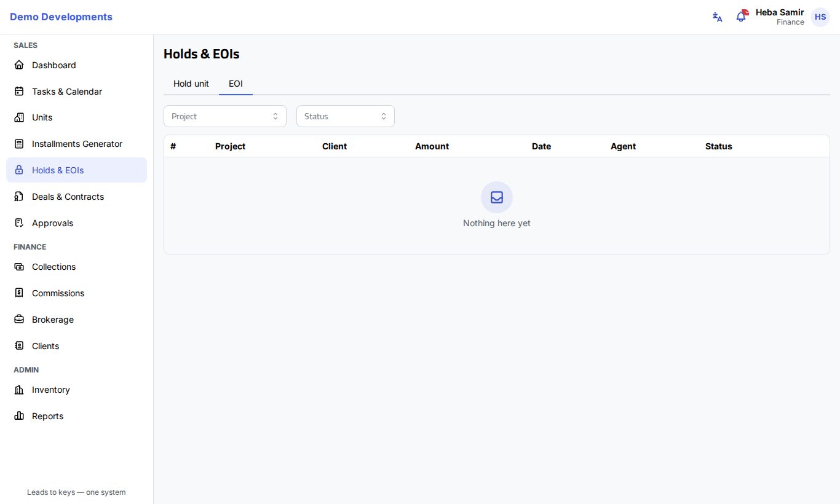
Task: Click the Date column header
Action: [541, 146]
